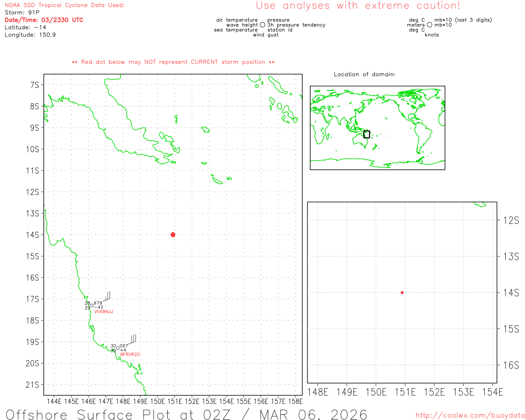Click the legend circle beside 'meters'
Viewport: 525px width, 420px height.
(x=429, y=25)
